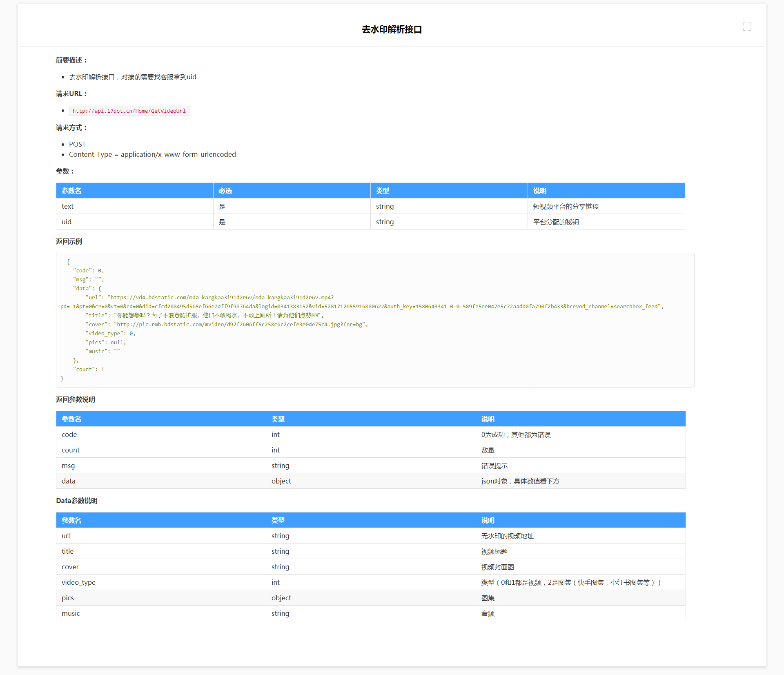Click the 视频封面图 description cell
Image resolution: width=784 pixels, height=675 pixels.
pos(581,567)
